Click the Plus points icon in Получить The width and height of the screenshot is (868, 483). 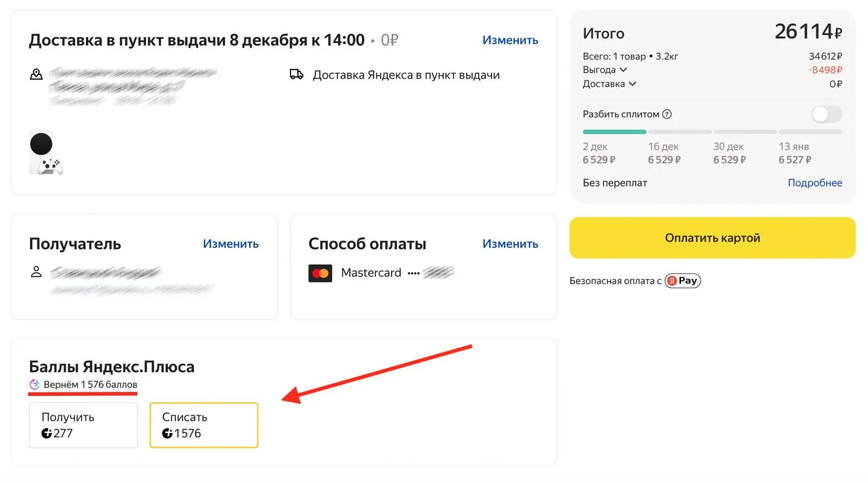46,434
